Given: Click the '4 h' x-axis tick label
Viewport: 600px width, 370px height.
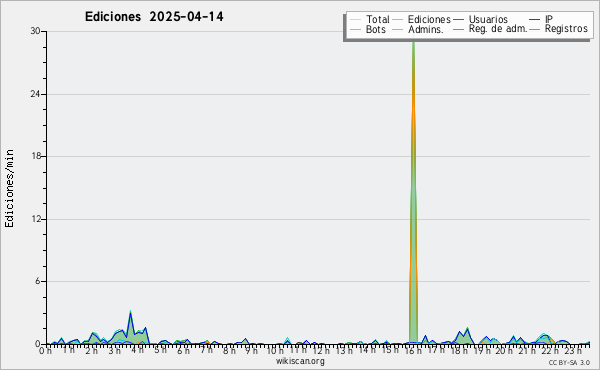Looking at the screenshot, I should pyautogui.click(x=137, y=350).
